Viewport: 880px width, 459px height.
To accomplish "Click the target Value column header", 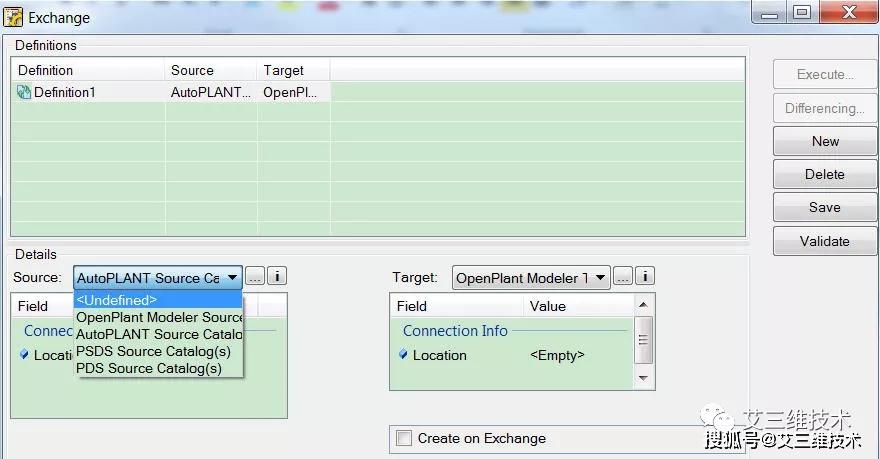I will tap(579, 306).
